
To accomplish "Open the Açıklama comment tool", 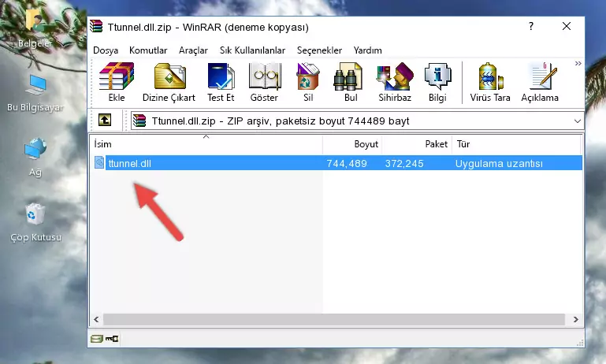I will [x=540, y=82].
